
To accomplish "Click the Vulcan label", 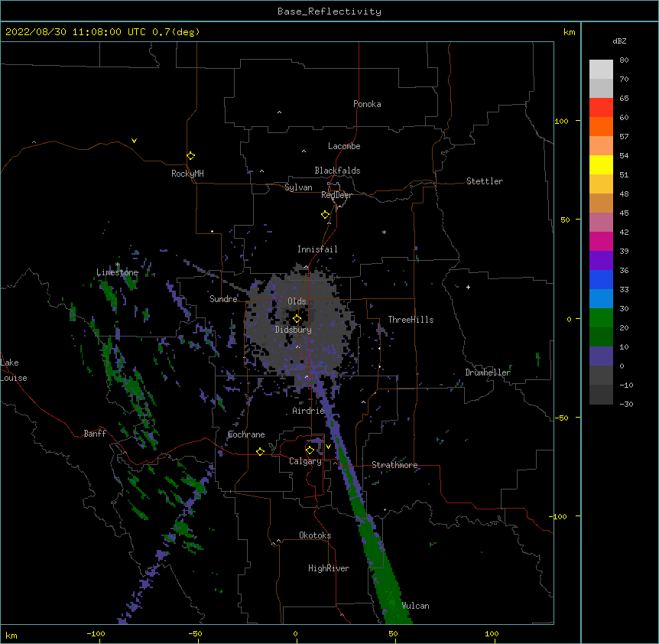I will [415, 606].
